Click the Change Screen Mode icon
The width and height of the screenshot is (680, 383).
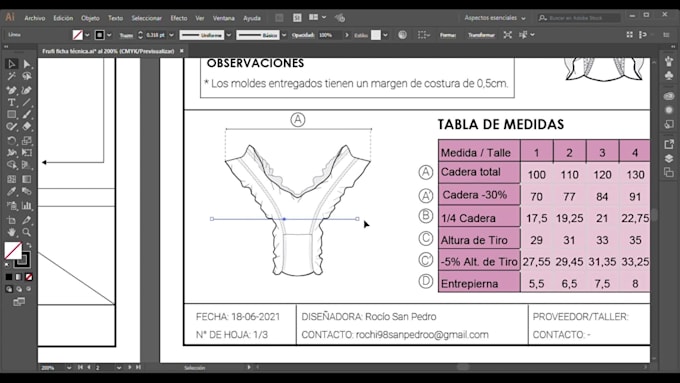coord(19,302)
